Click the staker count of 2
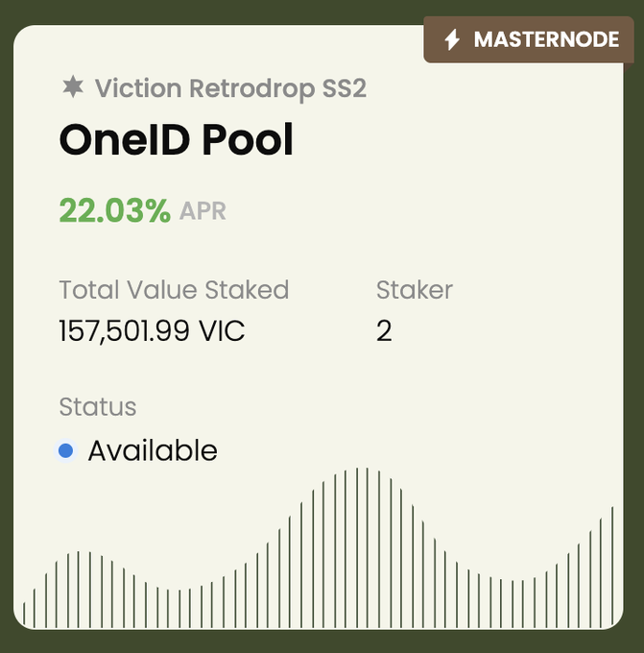Image resolution: width=644 pixels, height=653 pixels. pos(384,331)
